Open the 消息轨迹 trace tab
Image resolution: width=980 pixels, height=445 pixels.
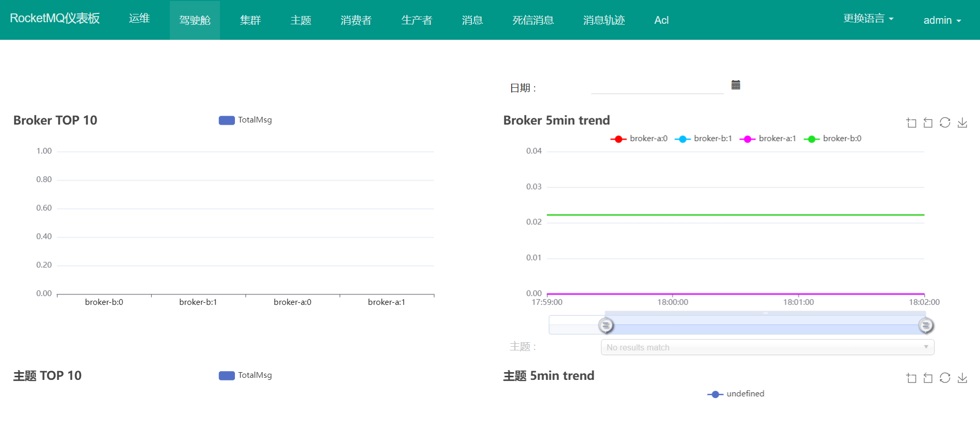tap(604, 20)
